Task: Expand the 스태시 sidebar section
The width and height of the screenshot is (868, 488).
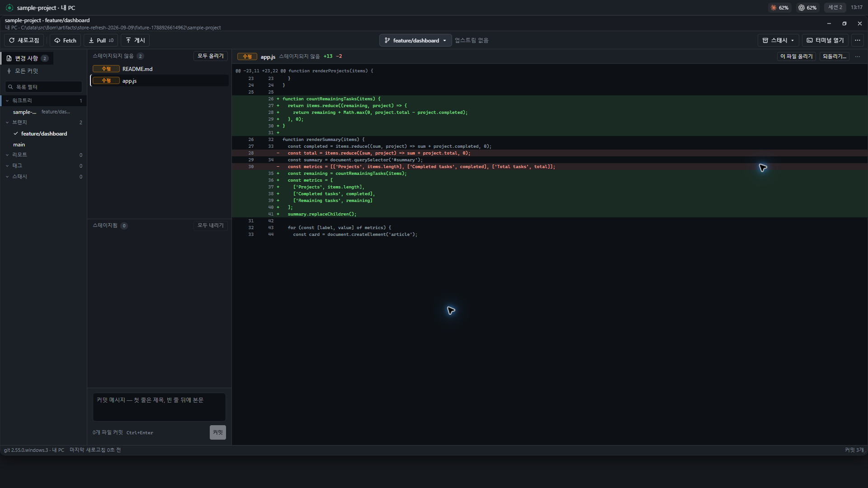Action: [43, 177]
